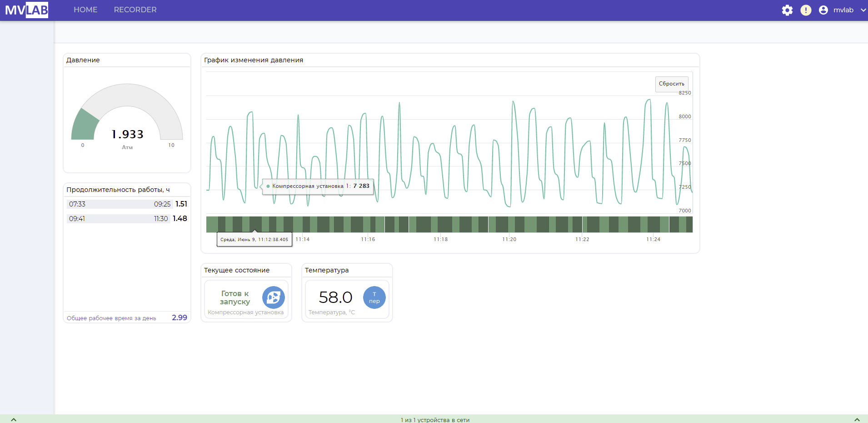868x423 pixels.
Task: Click the compressor unit status icon
Action: pos(274,297)
